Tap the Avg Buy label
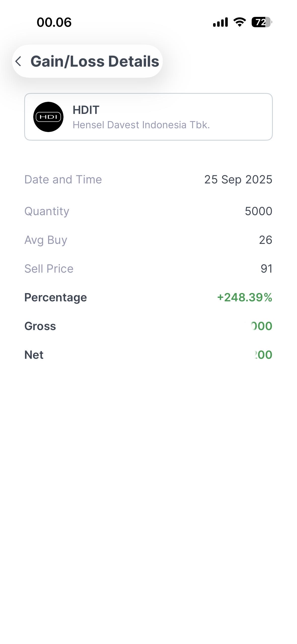297x644 pixels. 46,240
